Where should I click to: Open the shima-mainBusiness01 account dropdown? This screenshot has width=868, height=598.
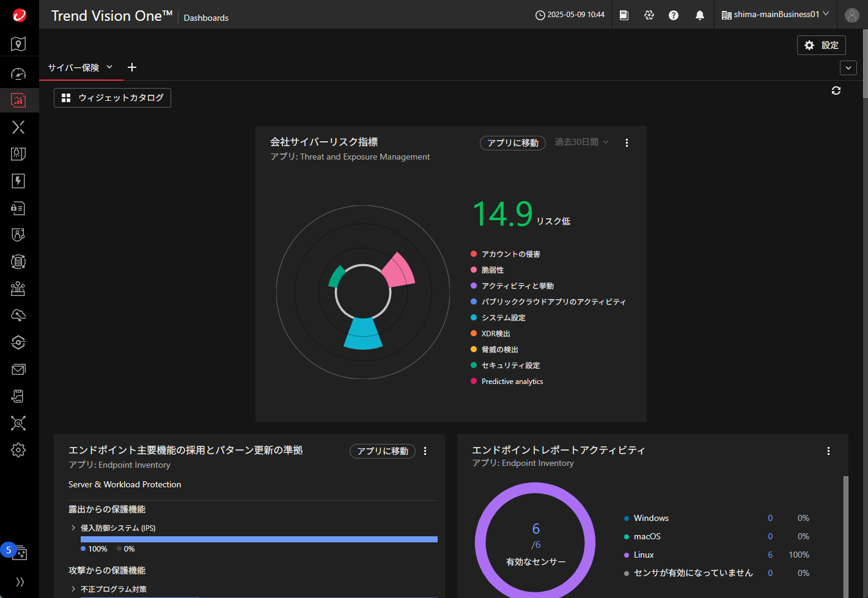point(775,15)
